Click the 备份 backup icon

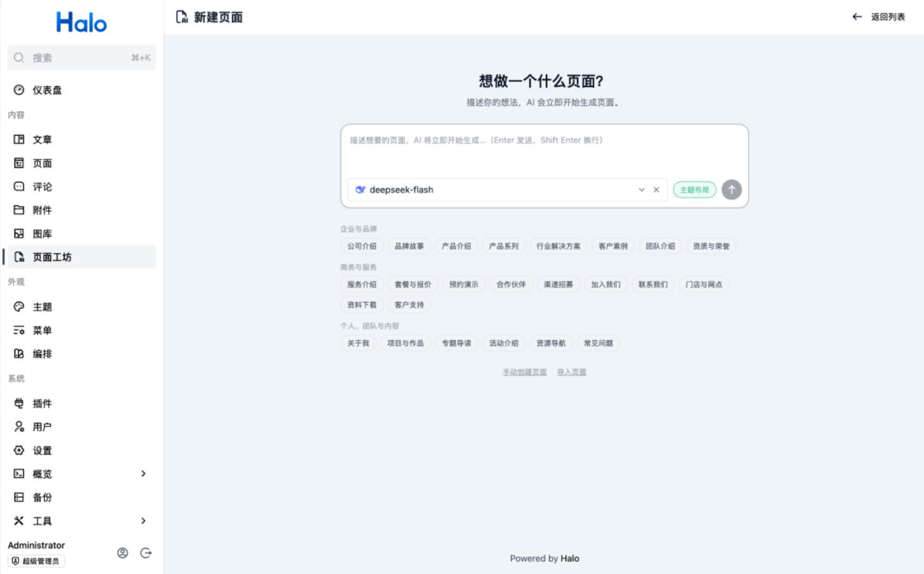point(19,498)
